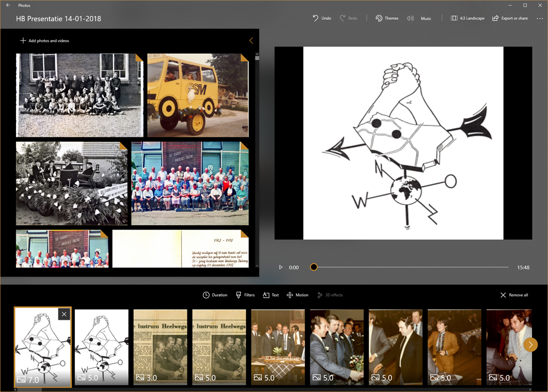Viewport: 548px width, 392px height.
Task: Change the 4:3 Landscape aspect ratio
Action: coord(467,18)
